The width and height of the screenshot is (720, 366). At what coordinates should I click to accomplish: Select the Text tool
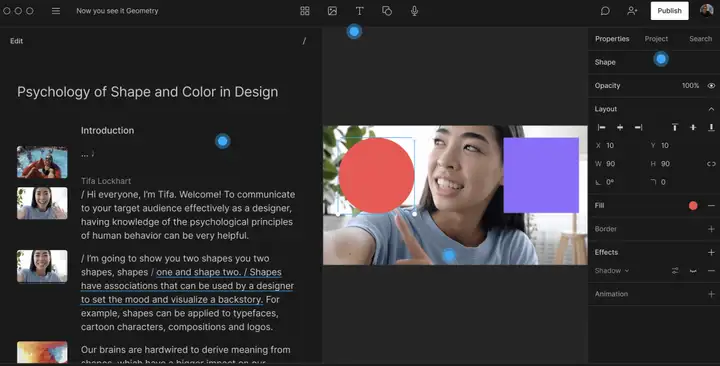360,11
